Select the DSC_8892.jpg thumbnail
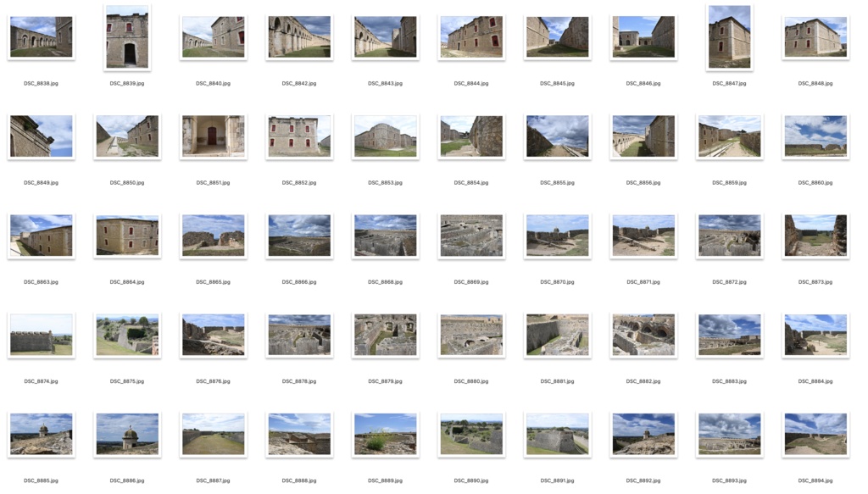 (643, 434)
